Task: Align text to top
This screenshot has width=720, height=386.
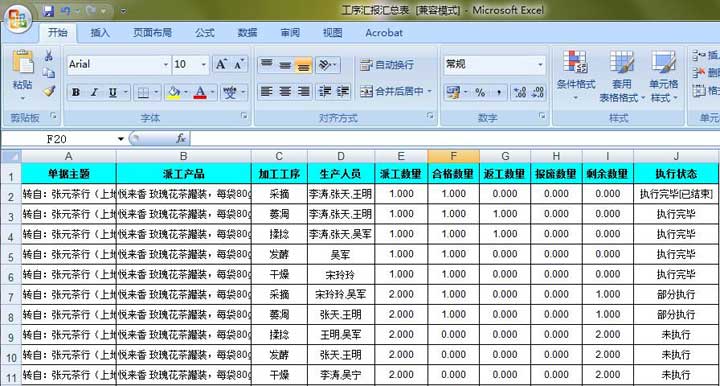Action: coord(267,65)
